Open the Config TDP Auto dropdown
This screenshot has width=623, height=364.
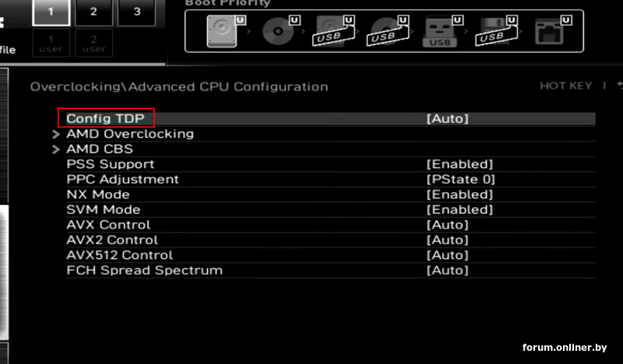[447, 119]
